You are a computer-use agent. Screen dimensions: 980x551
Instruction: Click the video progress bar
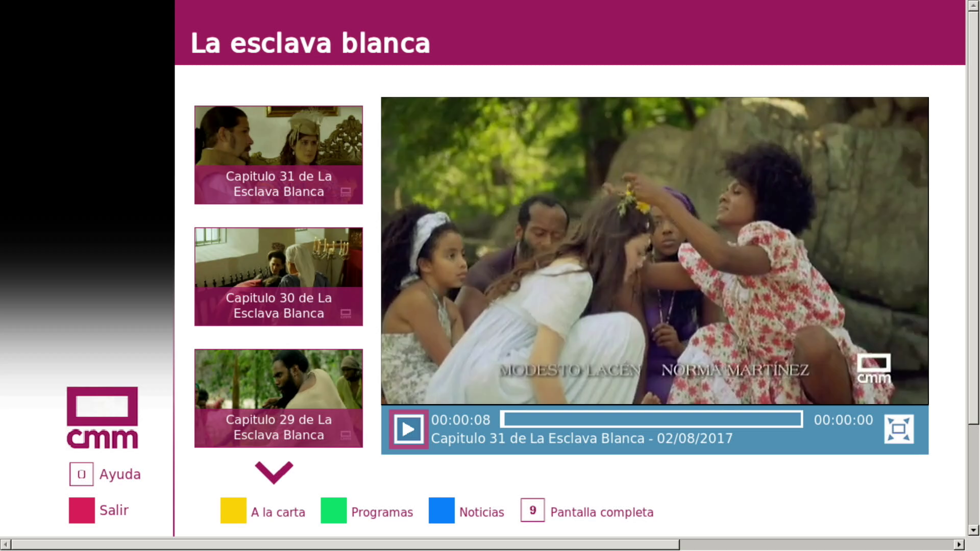(651, 419)
